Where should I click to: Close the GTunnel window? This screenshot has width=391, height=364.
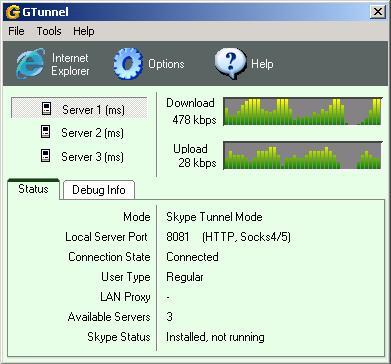click(377, 12)
